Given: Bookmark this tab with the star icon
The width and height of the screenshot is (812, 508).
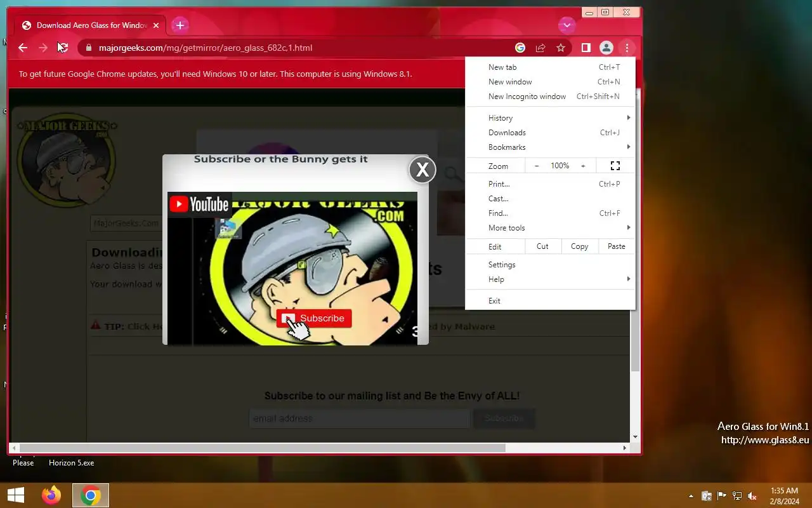Looking at the screenshot, I should point(561,48).
